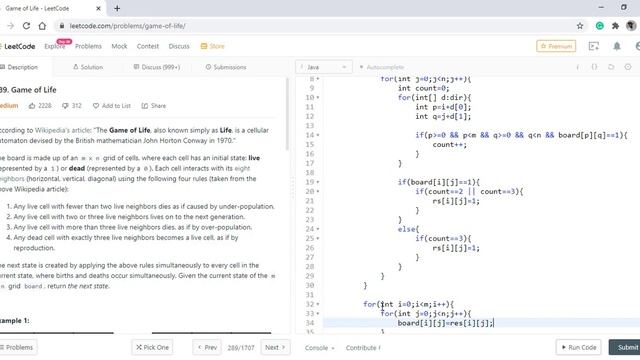Bookmark this page with star icon
The height and width of the screenshot is (360, 640).
click(x=580, y=26)
